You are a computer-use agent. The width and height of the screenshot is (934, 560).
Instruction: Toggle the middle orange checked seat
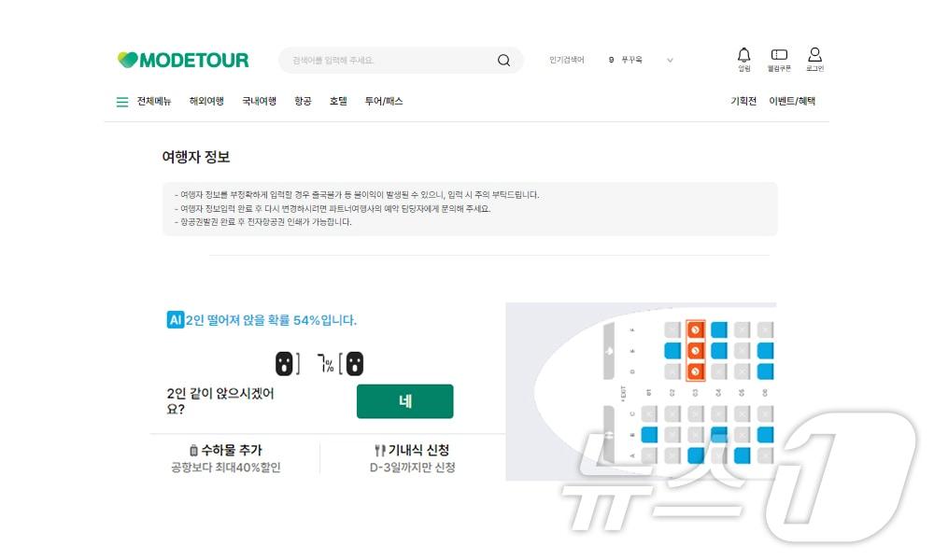(x=695, y=351)
